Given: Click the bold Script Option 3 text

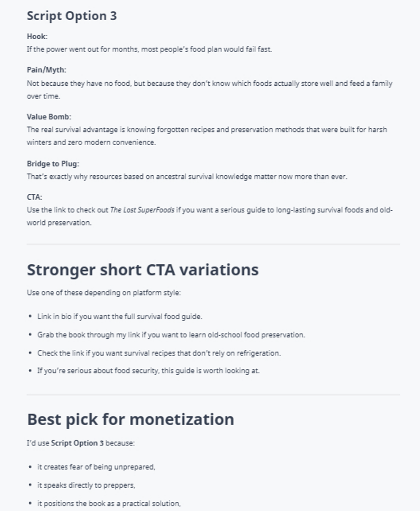Looking at the screenshot, I should pos(77,443).
